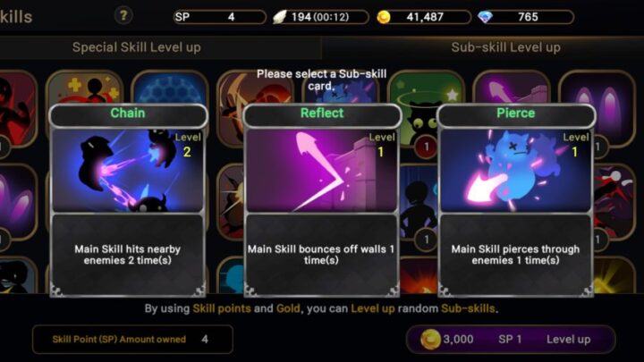
Task: Click the white feather stamina icon
Action: pyautogui.click(x=280, y=17)
